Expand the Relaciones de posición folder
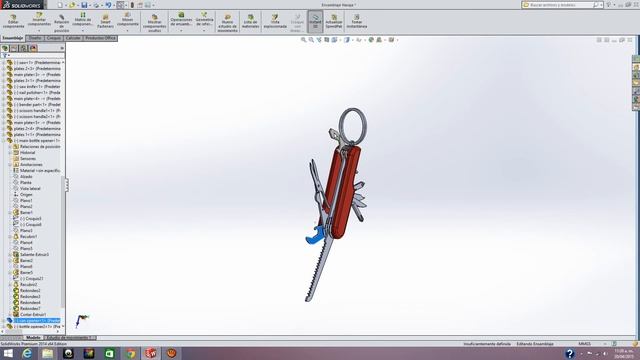 (x=11, y=147)
